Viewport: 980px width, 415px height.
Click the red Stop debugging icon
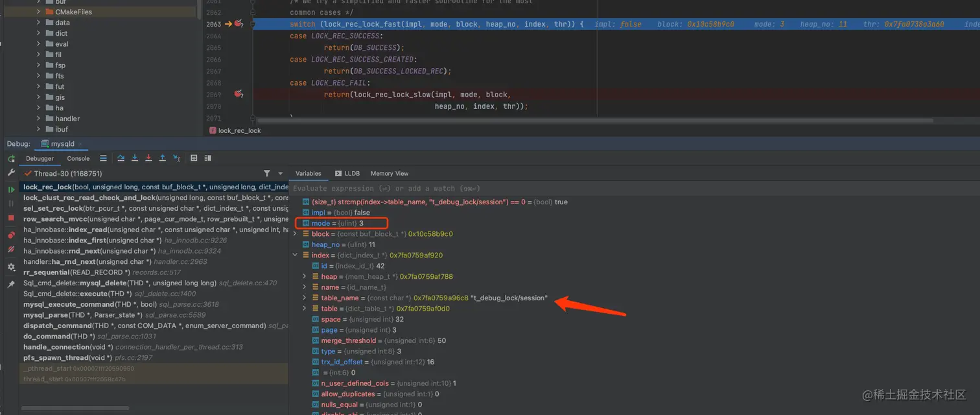[11, 218]
